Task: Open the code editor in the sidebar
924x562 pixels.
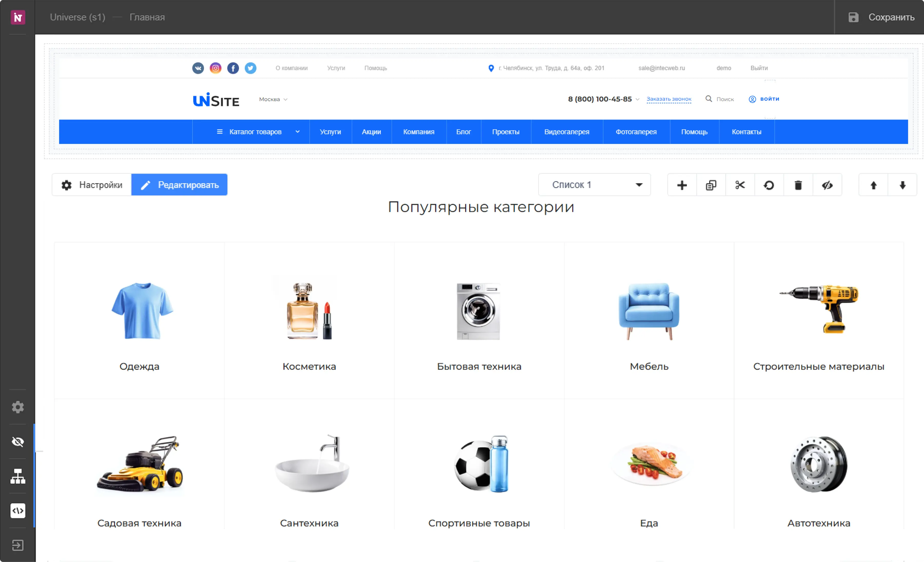Action: (18, 511)
